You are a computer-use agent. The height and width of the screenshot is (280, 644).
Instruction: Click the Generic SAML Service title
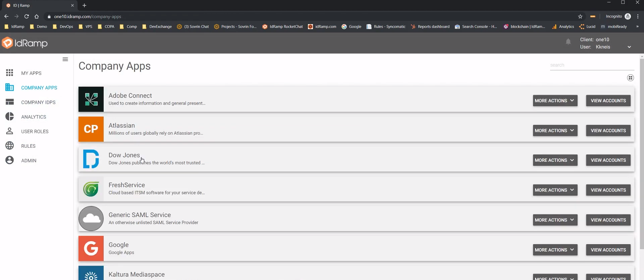(140, 215)
